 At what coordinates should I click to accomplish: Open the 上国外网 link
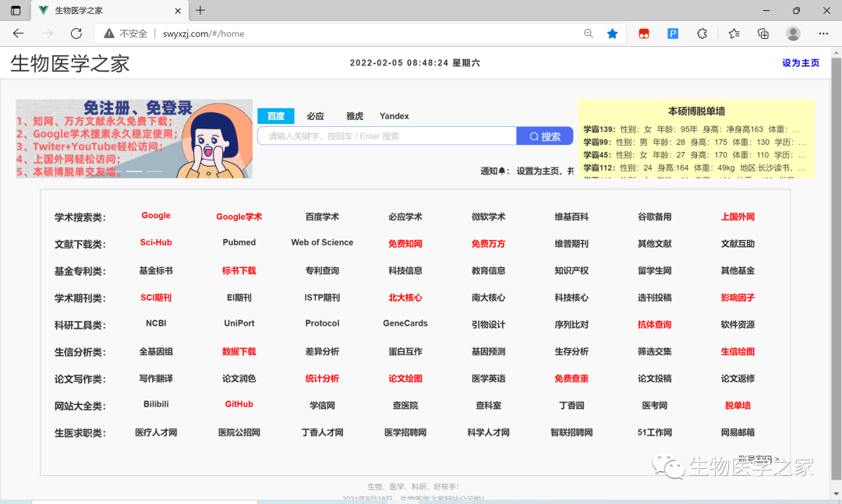pos(738,217)
